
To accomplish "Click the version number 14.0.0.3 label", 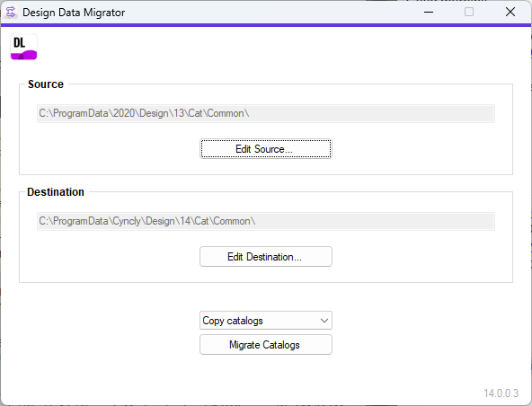I will [x=501, y=393].
